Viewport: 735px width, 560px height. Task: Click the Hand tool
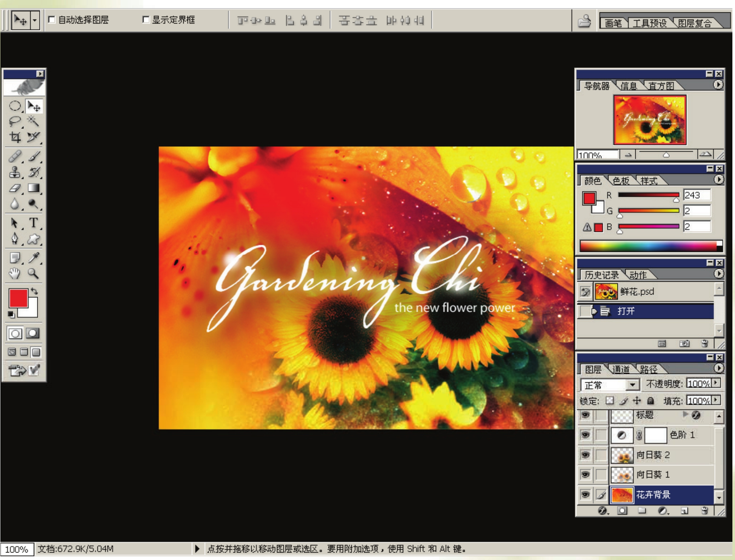coord(15,274)
